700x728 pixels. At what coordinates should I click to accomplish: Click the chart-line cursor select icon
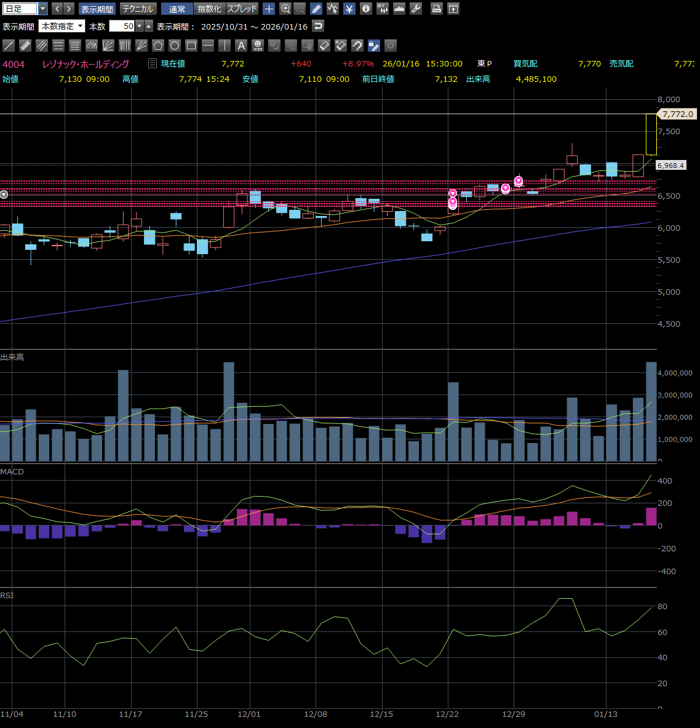click(332, 9)
